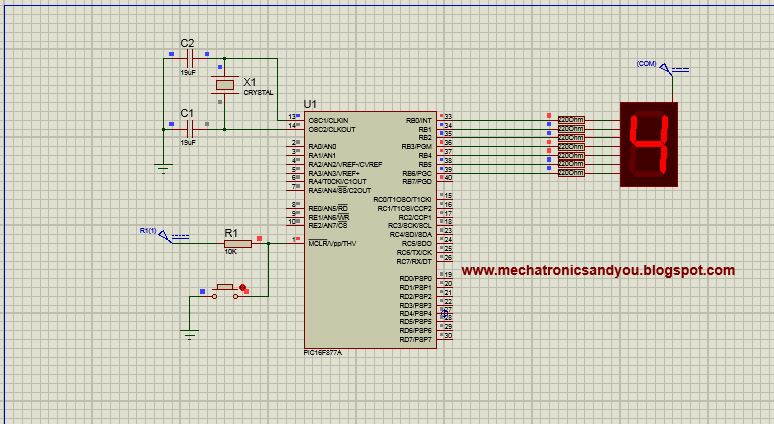Select capacitor C2 symbol

(188, 59)
